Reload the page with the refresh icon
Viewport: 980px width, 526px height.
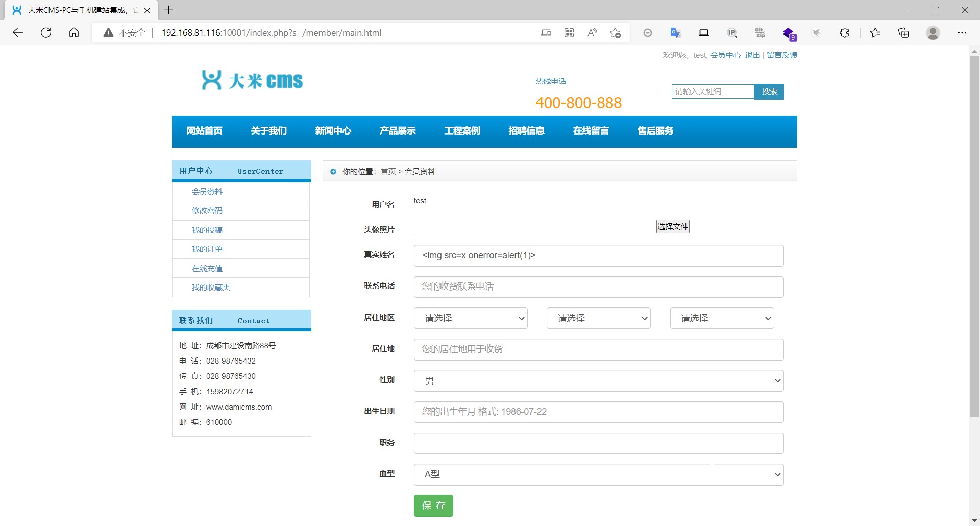(46, 33)
